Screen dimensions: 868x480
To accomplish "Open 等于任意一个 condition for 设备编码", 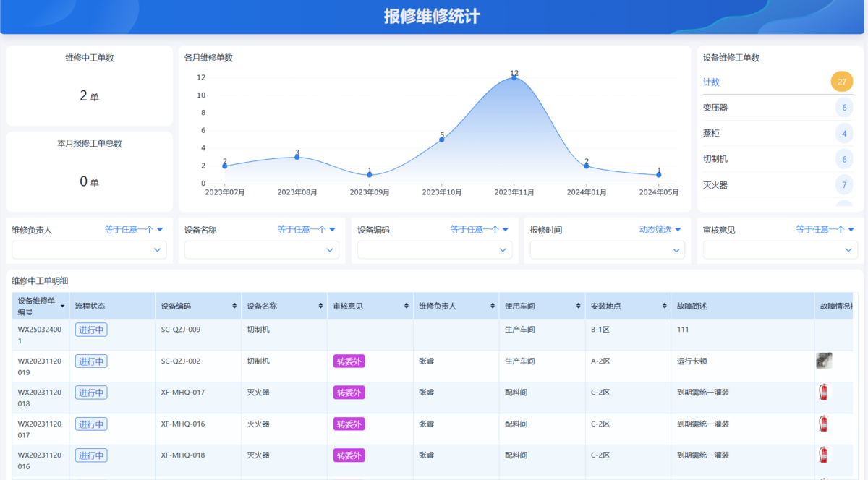I will click(480, 230).
